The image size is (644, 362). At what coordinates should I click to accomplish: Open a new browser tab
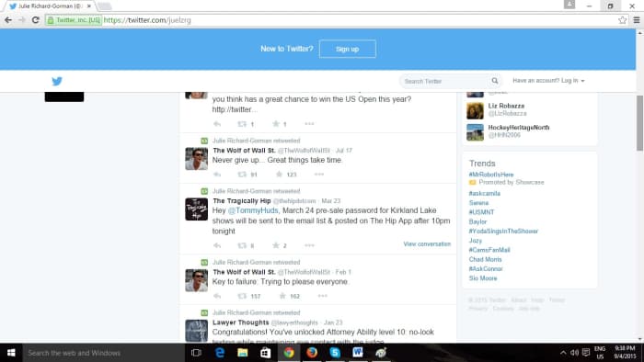[104, 6]
